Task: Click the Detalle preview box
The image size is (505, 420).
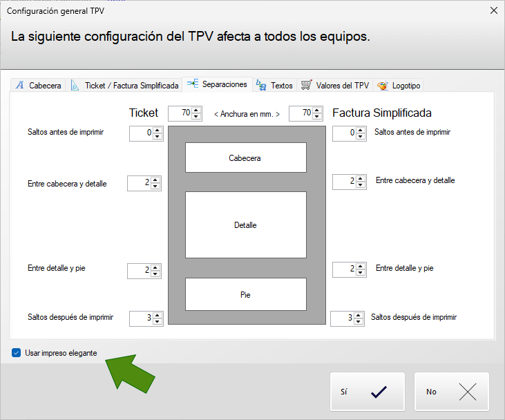Action: click(x=246, y=225)
